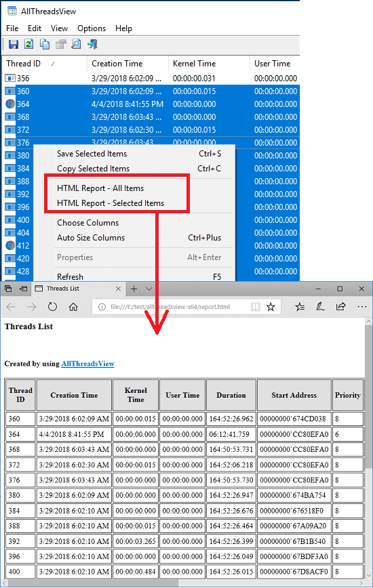Click the Copy Selected Items toolbar icon

tap(45, 44)
